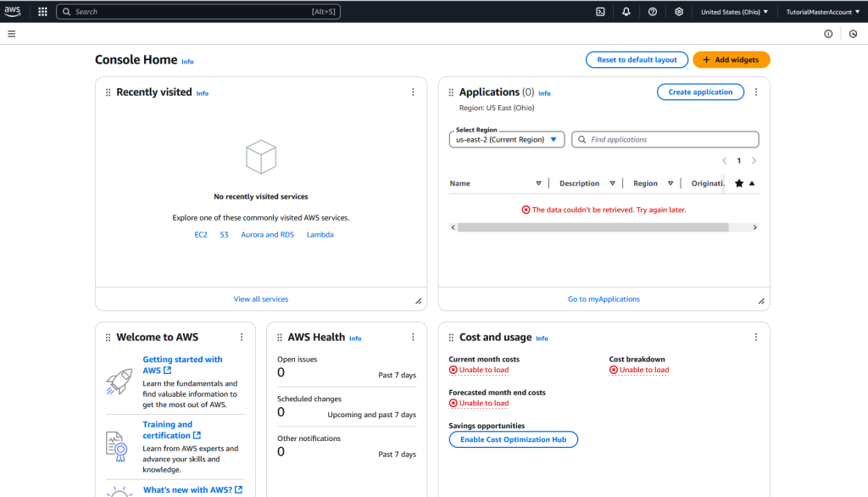Click the applications table horizontal scrollbar
The image size is (868, 497).
[593, 227]
